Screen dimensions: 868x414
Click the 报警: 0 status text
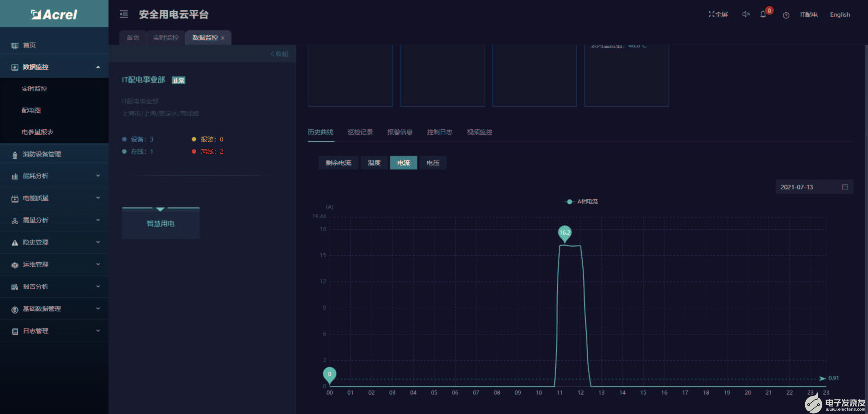[x=212, y=139]
